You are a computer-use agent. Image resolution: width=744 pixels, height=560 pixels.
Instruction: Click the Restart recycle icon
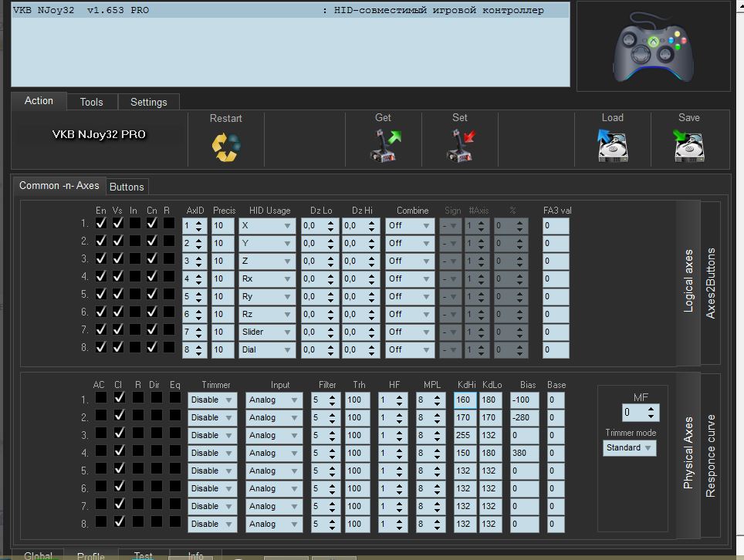[225, 146]
